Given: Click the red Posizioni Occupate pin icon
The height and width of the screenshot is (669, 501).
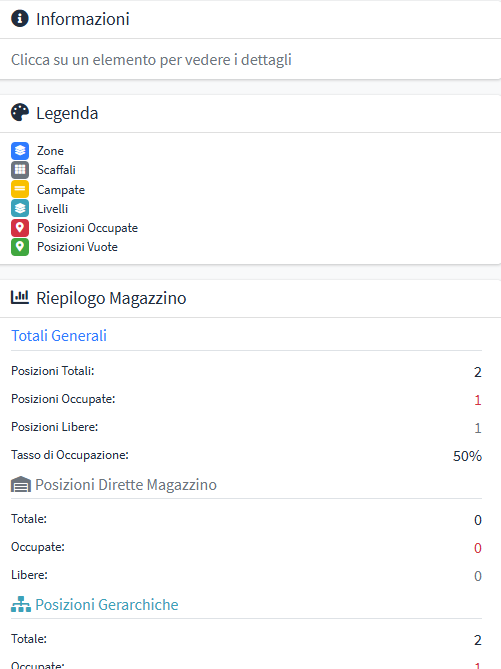Looking at the screenshot, I should click(x=20, y=228).
